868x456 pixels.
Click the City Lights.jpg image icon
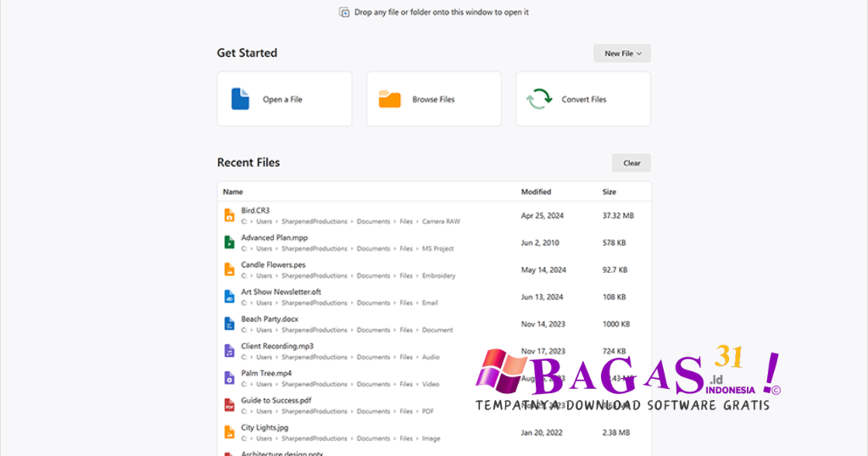pos(229,432)
